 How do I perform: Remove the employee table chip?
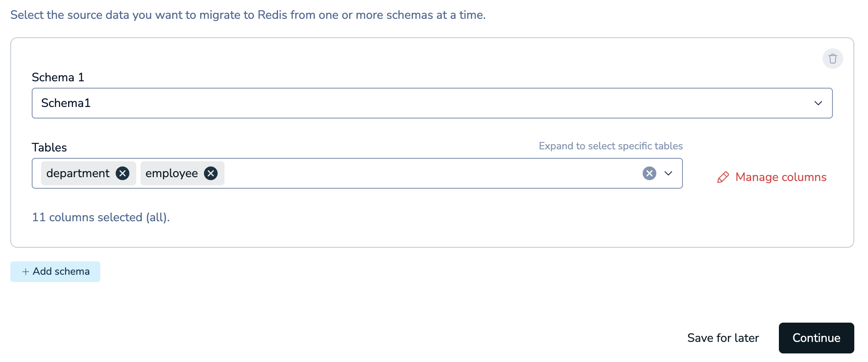pos(210,173)
